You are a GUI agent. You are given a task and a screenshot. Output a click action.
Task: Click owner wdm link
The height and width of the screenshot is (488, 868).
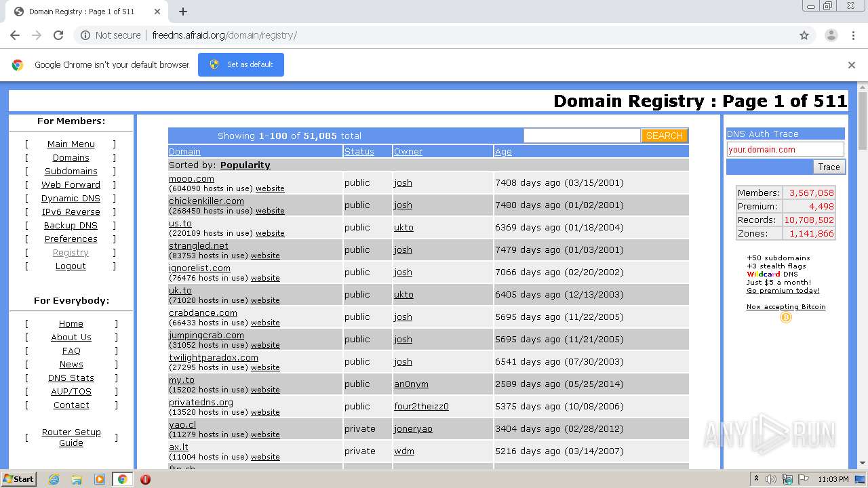click(403, 451)
